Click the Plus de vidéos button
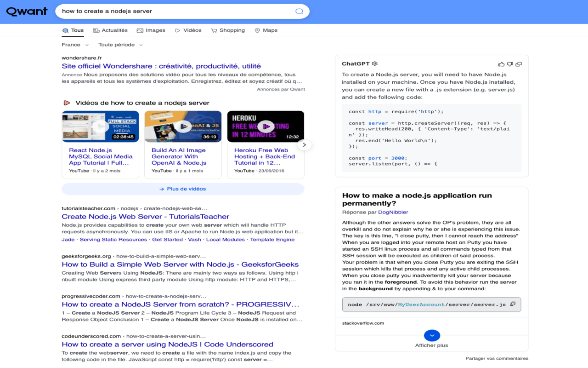 [183, 189]
